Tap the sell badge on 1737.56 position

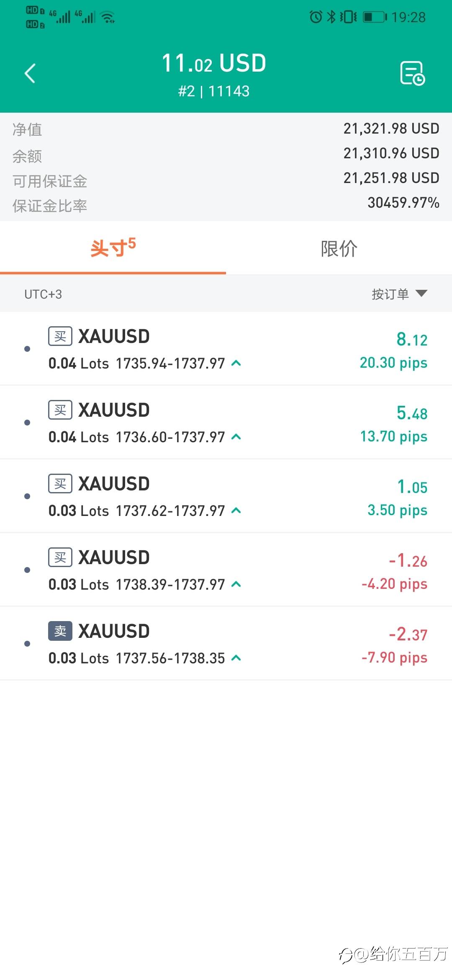(x=60, y=631)
